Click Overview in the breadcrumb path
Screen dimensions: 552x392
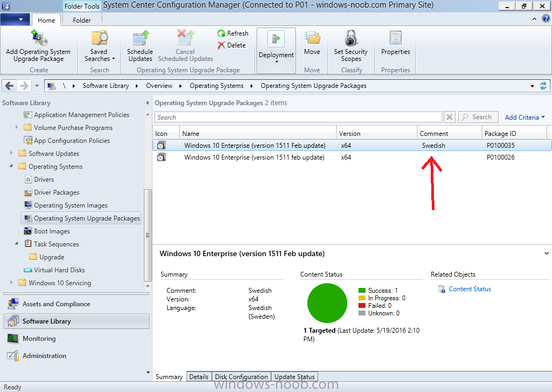click(x=159, y=86)
